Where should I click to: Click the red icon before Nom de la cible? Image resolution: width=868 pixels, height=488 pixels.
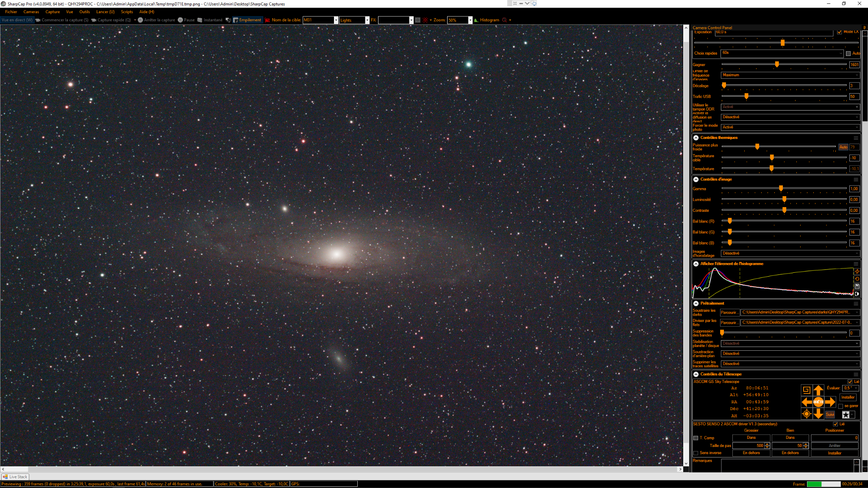tap(267, 20)
